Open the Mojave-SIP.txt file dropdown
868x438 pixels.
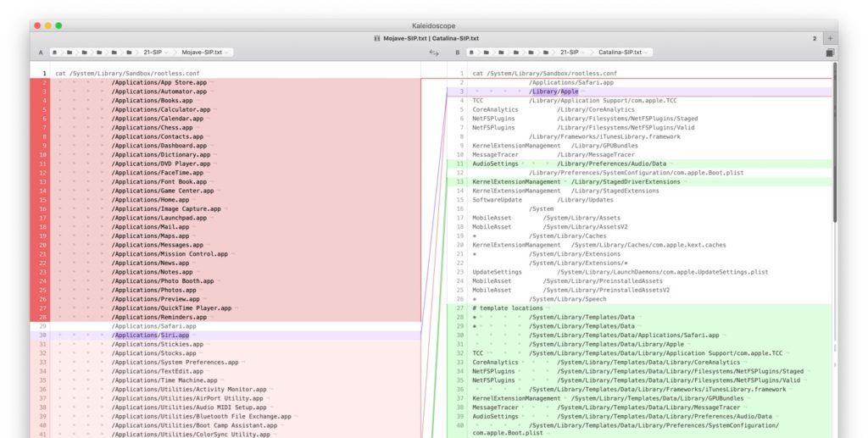[203, 53]
